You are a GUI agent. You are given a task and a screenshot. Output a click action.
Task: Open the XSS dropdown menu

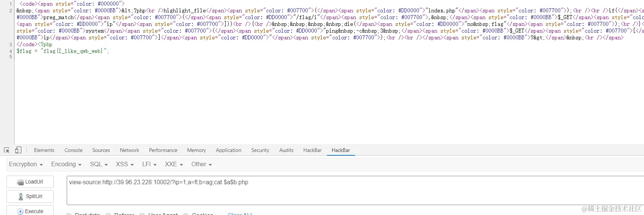[125, 164]
